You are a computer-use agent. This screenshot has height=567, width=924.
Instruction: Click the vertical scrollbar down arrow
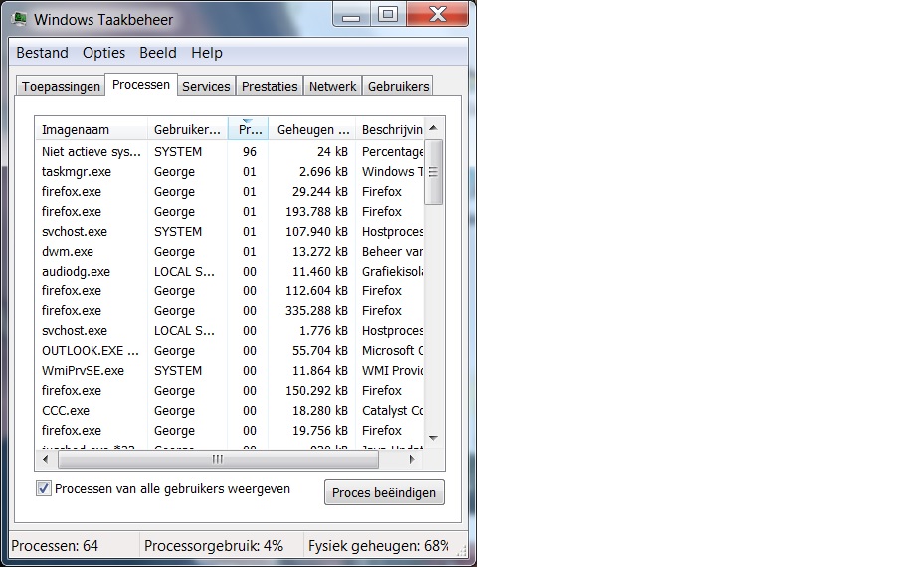click(x=433, y=438)
